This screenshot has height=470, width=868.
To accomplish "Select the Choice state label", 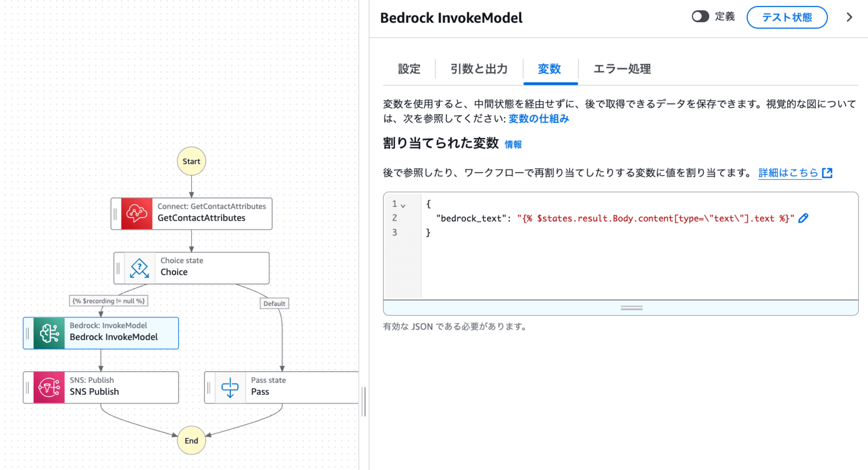I will pos(174,272).
